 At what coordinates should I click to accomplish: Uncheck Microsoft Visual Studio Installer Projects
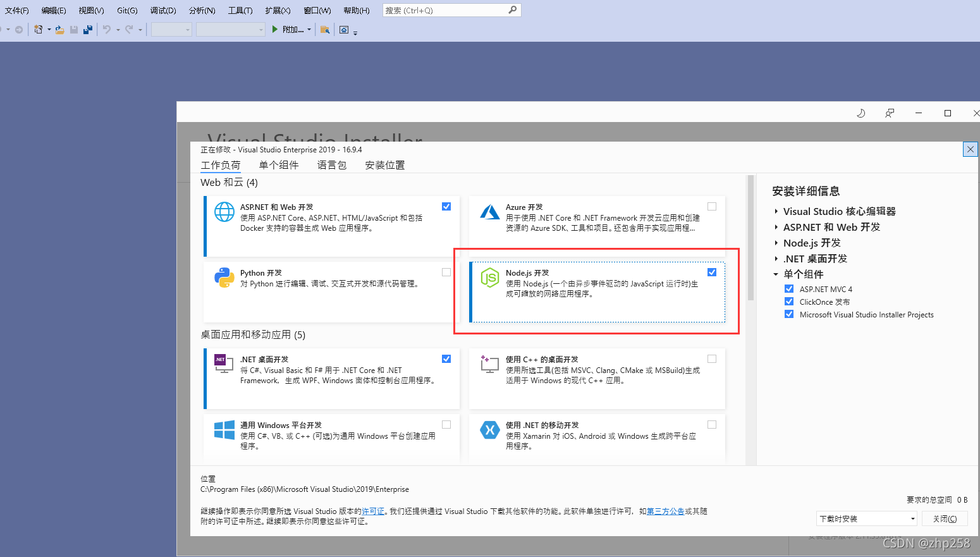click(x=789, y=314)
